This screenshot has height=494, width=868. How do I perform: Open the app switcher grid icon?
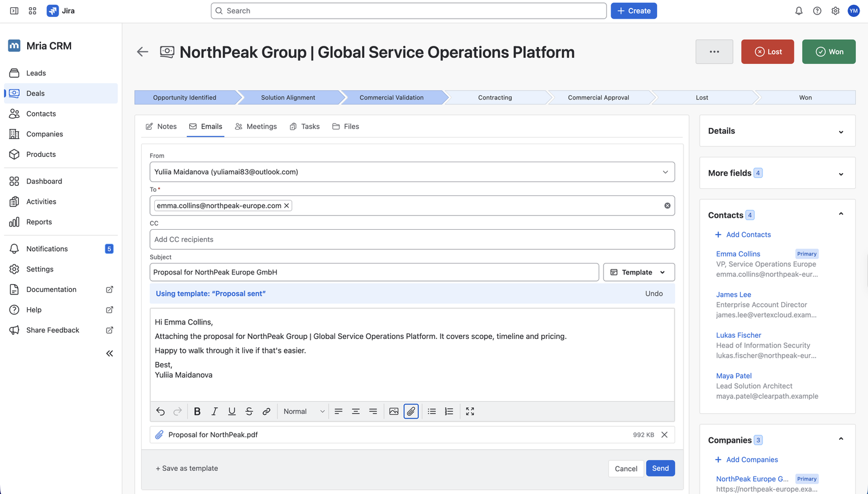click(x=33, y=11)
